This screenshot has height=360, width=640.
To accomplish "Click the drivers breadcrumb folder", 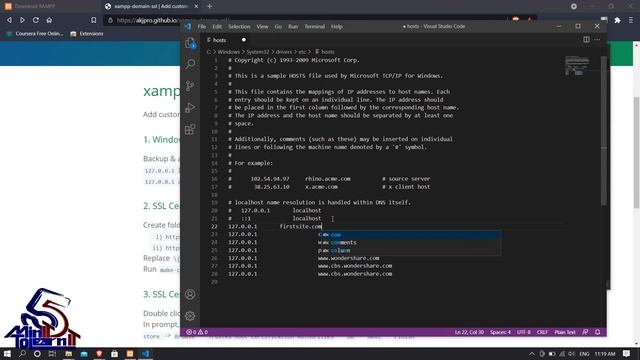I will click(x=284, y=52).
